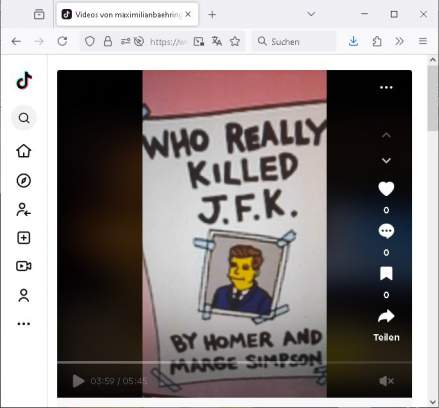Open the LIVE video camera icon
This screenshot has width=439, height=408.
(24, 266)
